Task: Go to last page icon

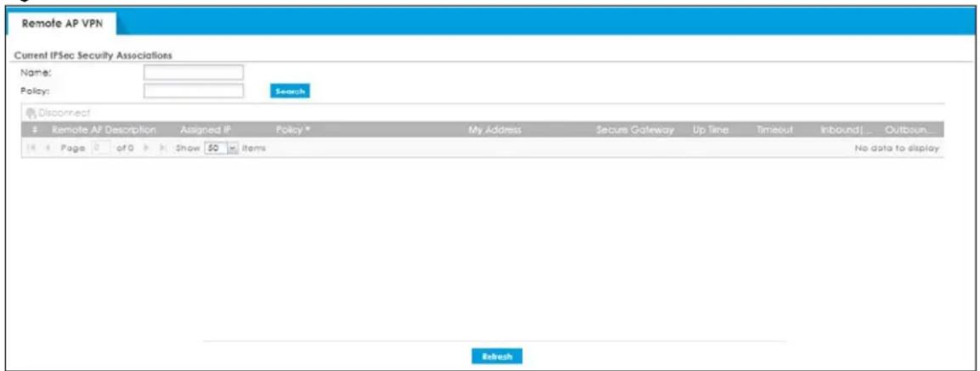Action: click(x=163, y=148)
